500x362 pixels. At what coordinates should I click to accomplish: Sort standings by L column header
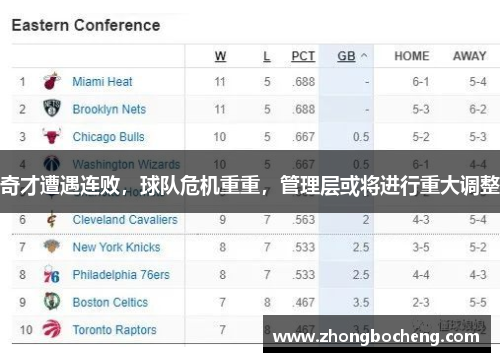point(267,56)
